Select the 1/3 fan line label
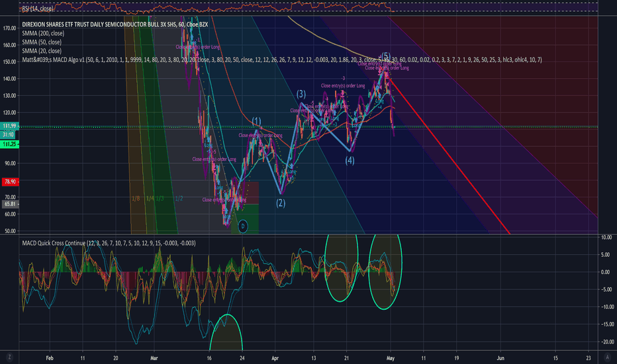 point(160,199)
